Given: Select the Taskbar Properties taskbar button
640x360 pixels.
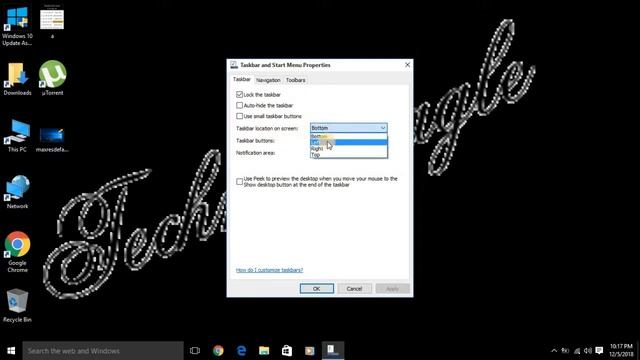Looking at the screenshot, I should [x=333, y=351].
